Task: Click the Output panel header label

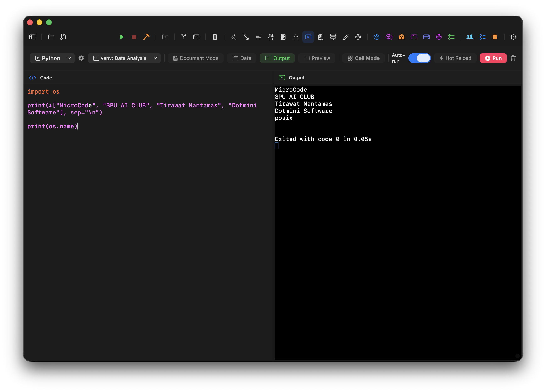Action: (x=297, y=78)
